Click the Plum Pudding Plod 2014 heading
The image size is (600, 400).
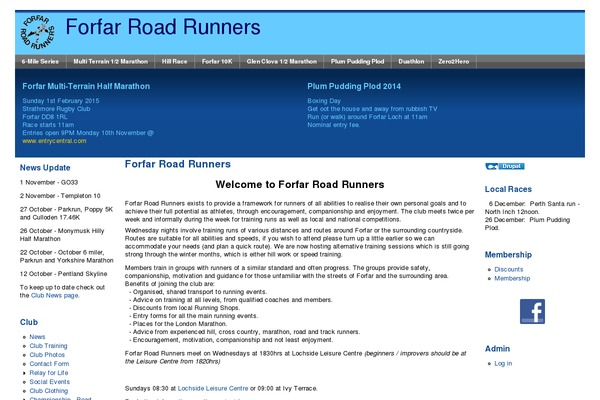(354, 86)
